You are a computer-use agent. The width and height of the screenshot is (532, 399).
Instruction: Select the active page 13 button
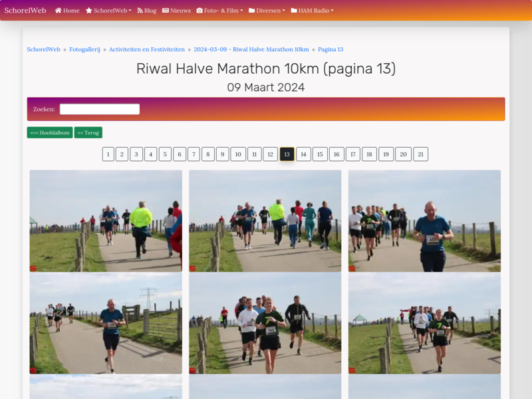pos(287,154)
